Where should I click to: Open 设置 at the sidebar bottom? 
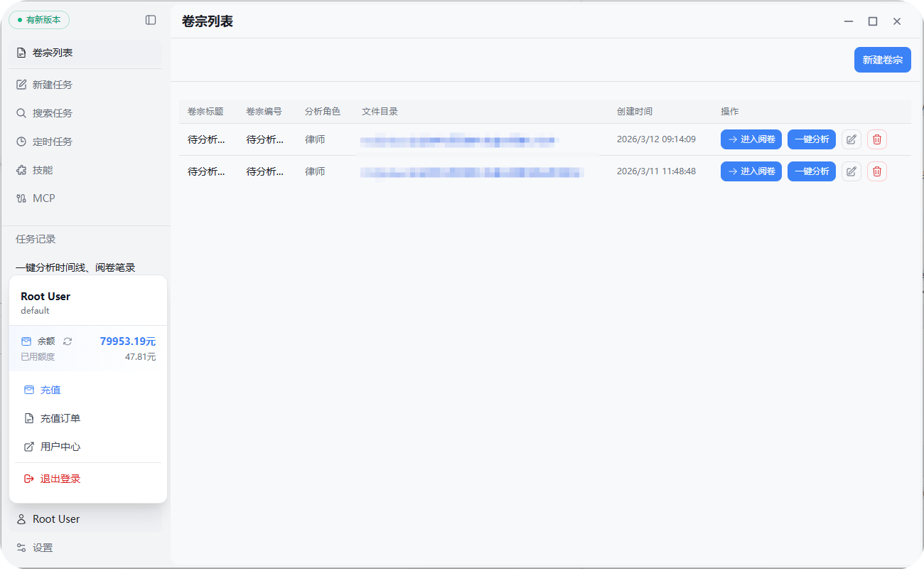(x=43, y=548)
